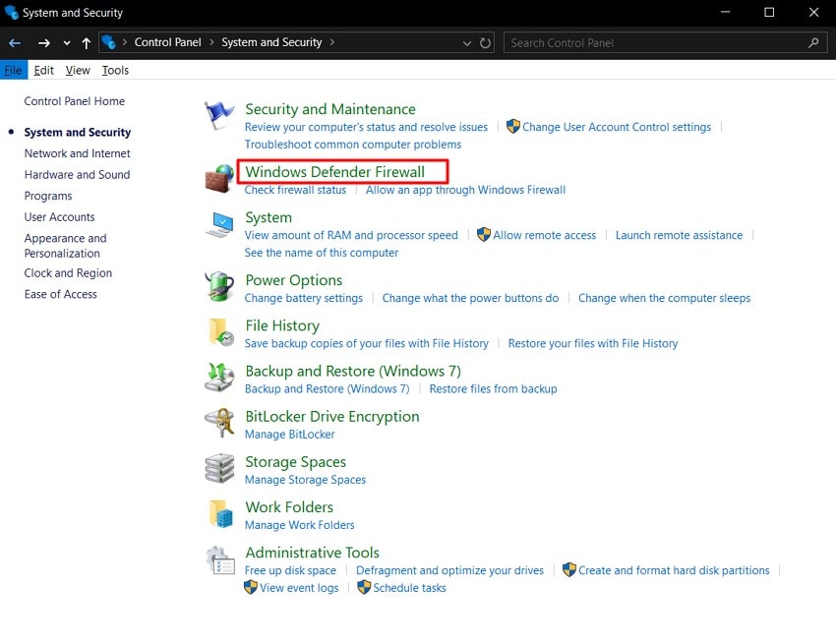Click Manage Work Folders
The height and width of the screenshot is (644, 836).
tap(300, 525)
